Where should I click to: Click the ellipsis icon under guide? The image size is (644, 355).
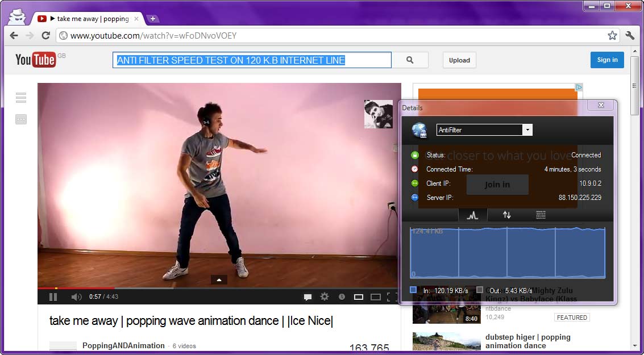pos(21,119)
